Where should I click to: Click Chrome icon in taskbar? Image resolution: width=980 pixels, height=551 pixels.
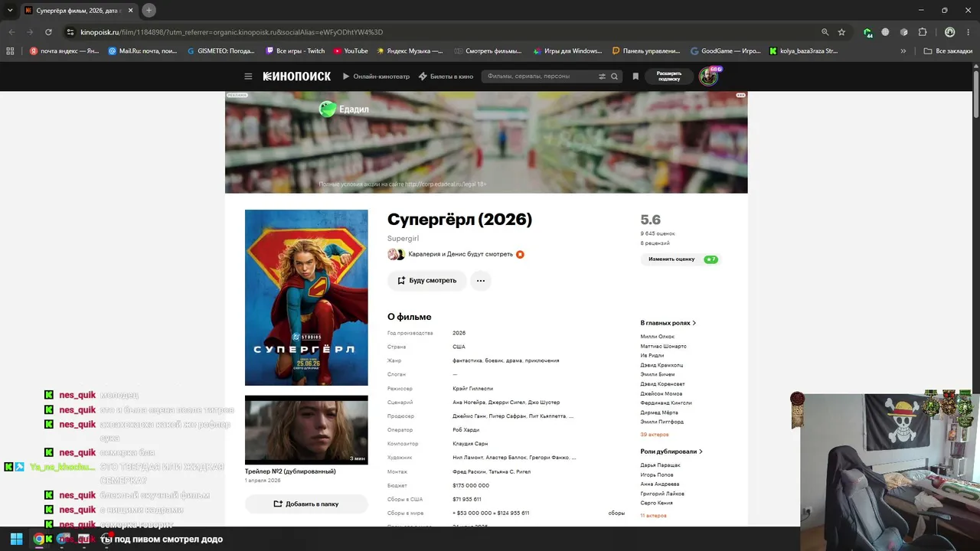click(39, 539)
